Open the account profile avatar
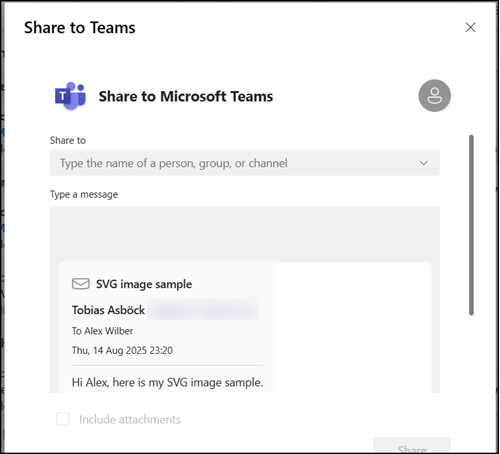 (x=435, y=96)
